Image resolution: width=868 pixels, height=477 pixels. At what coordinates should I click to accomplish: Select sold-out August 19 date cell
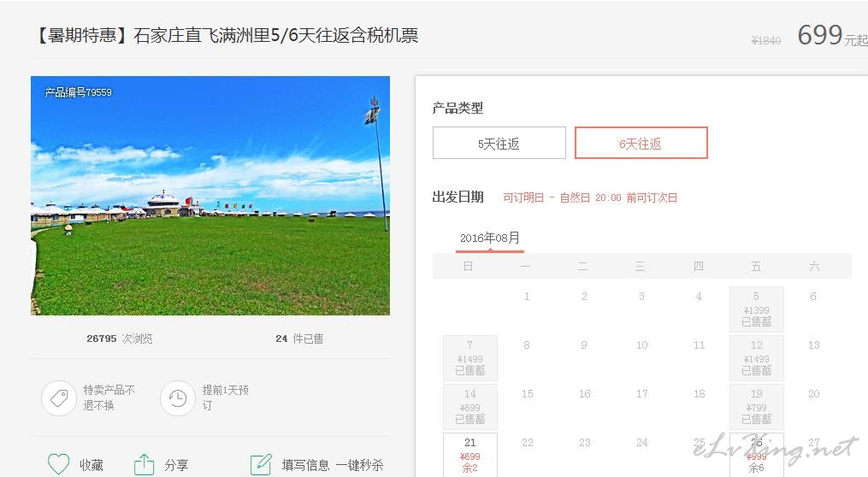pos(756,406)
